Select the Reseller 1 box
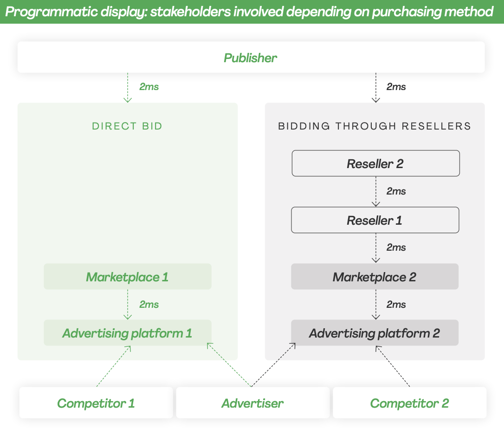Screen dimensions: 504x429 pos(375,220)
